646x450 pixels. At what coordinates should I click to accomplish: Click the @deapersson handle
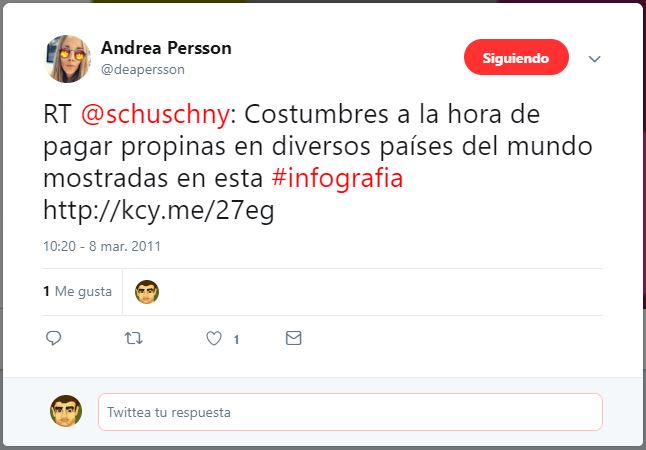pyautogui.click(x=143, y=69)
